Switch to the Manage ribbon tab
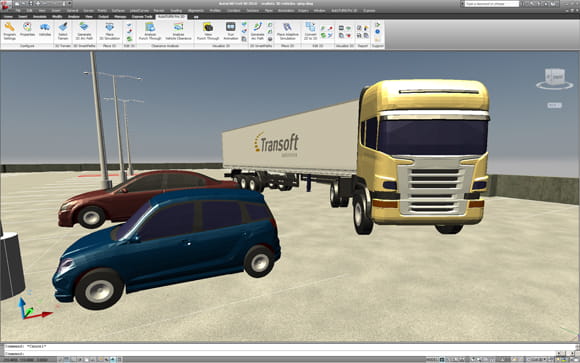 pos(120,17)
